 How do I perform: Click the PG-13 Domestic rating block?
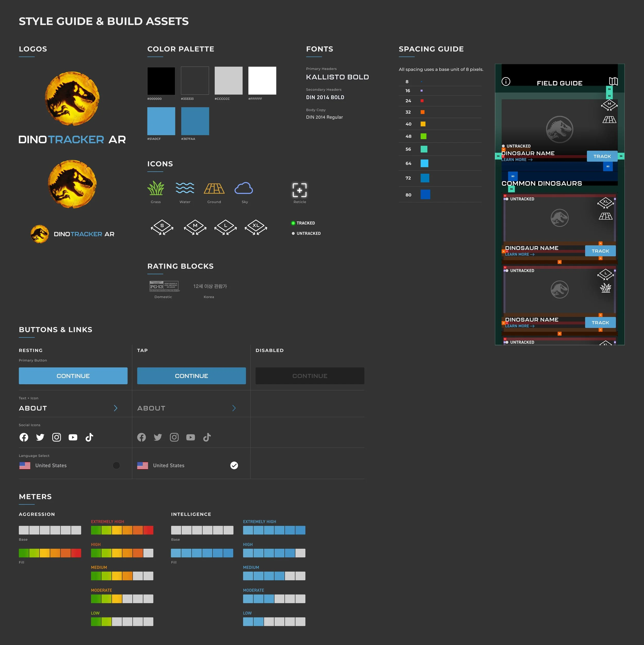164,286
